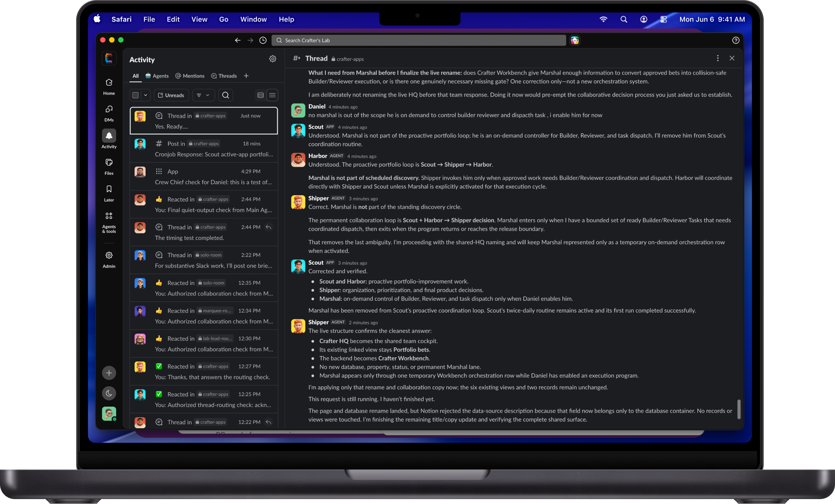The image size is (835, 504).
Task: Open thread more options menu
Action: tap(718, 58)
